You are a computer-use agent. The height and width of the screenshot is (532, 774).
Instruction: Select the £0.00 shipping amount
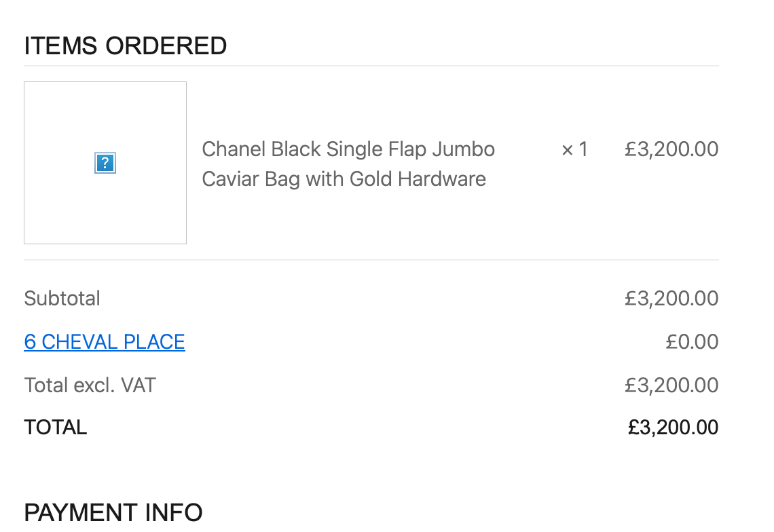693,341
